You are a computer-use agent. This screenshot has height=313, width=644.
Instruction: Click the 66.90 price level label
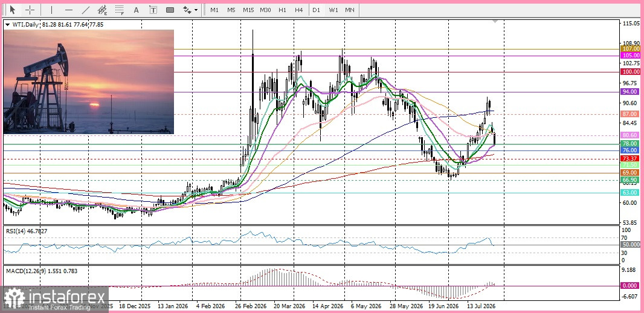click(x=631, y=180)
